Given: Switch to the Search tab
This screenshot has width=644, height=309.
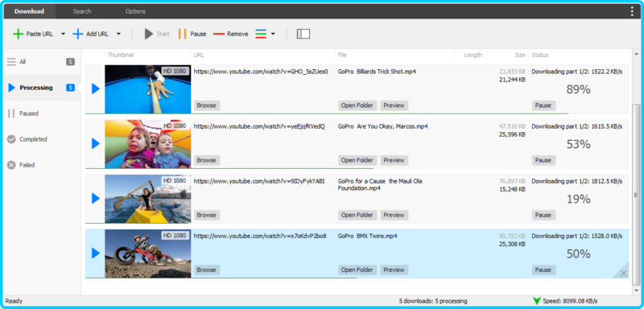Looking at the screenshot, I should point(82,11).
